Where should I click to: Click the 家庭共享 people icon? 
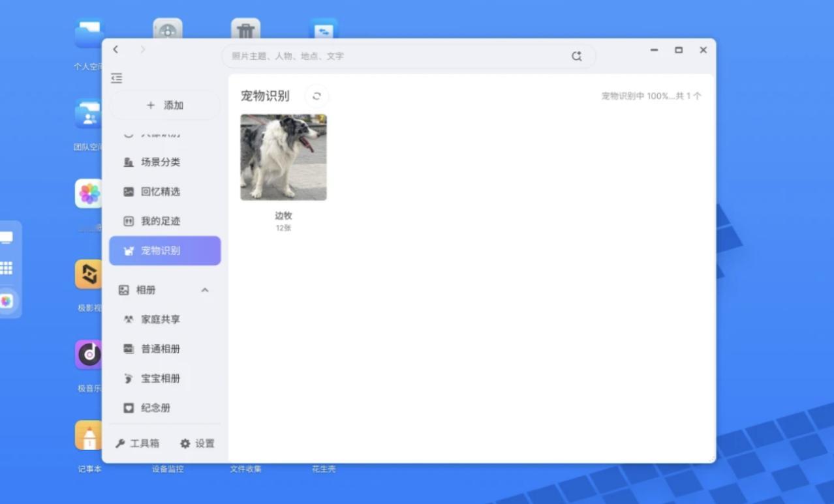tap(129, 319)
